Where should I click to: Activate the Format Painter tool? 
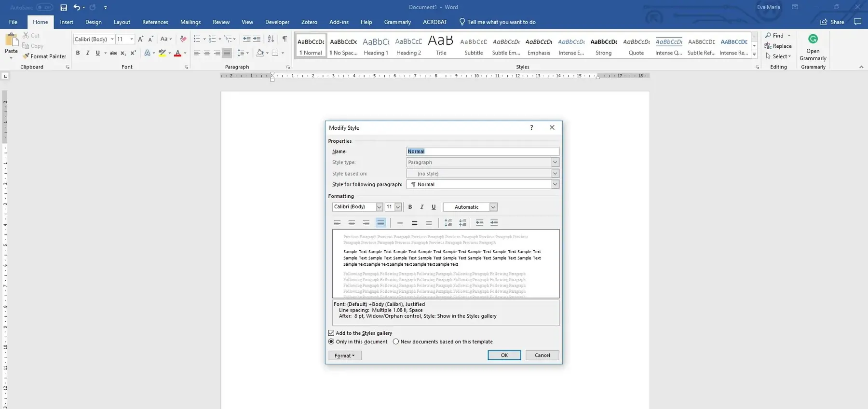pos(44,56)
